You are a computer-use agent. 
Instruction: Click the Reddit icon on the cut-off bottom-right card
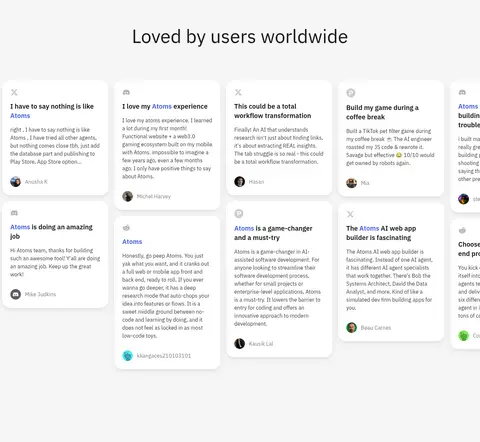coord(462,230)
